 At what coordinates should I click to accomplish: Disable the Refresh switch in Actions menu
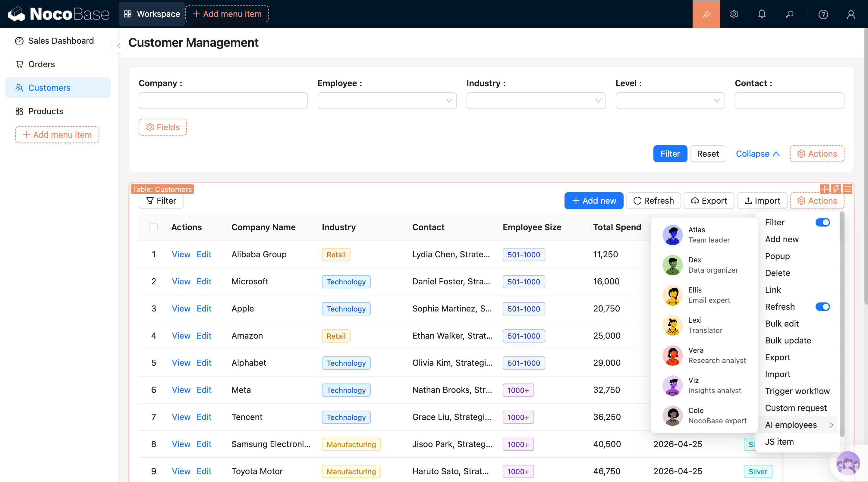point(822,306)
